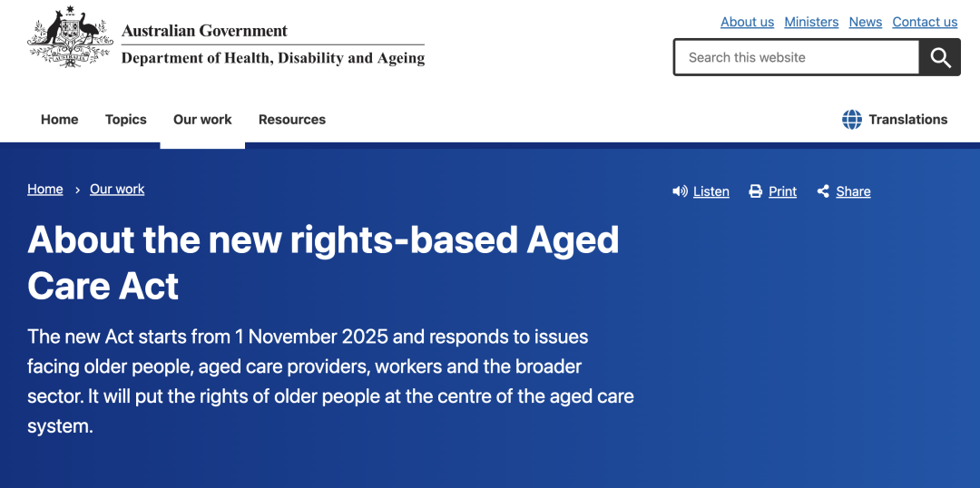The height and width of the screenshot is (488, 980).
Task: Select the Our work navigation tab
Action: pos(202,120)
